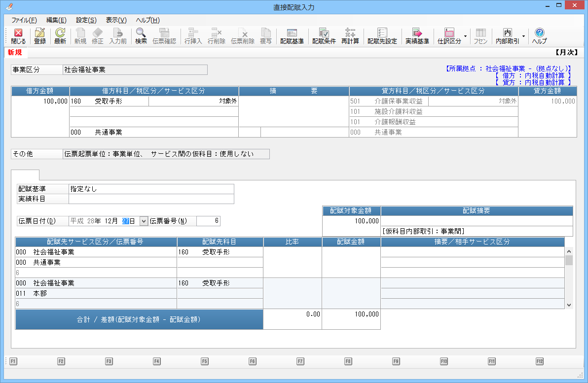Viewport: 588px width, 383px height.
Task: Open 配賦基準 allocation basis tool
Action: coord(292,36)
